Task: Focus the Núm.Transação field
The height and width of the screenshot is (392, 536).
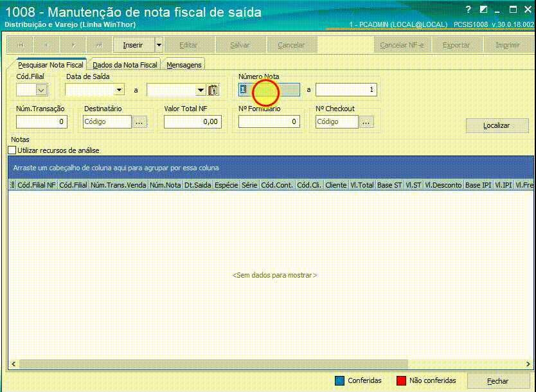Action: coord(42,121)
